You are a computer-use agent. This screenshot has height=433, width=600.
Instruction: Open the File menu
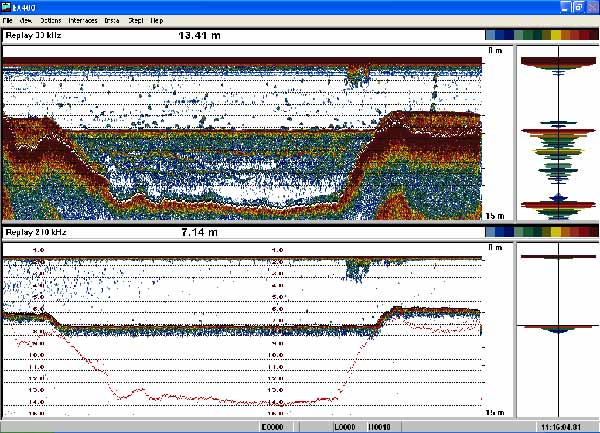pos(8,21)
